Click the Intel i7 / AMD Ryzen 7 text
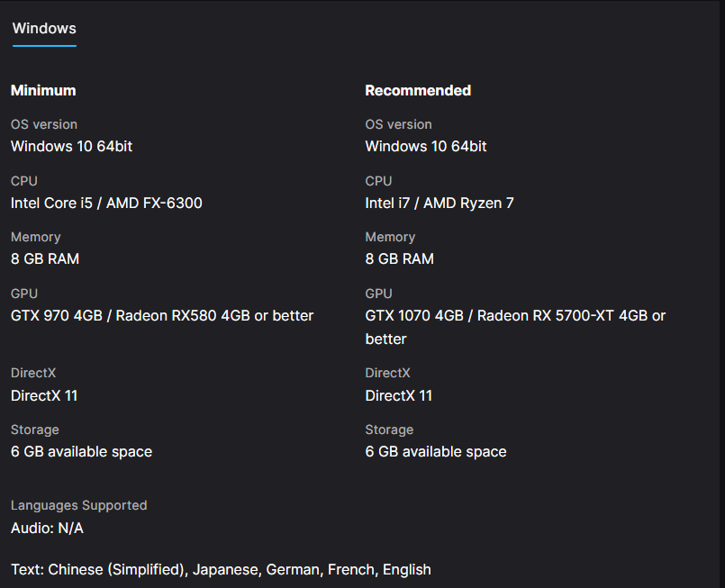This screenshot has width=725, height=588. pos(440,203)
